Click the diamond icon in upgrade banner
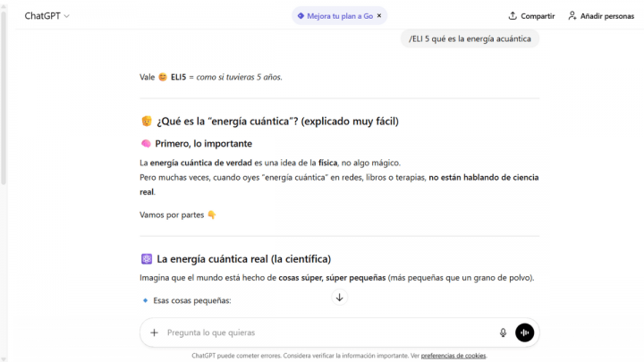 tap(301, 16)
